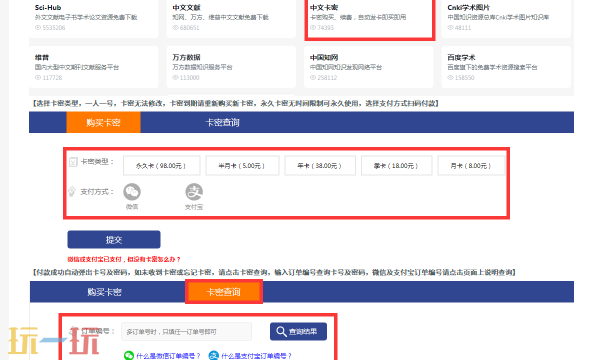
Task: Click the 查询结果 search button
Action: (298, 331)
